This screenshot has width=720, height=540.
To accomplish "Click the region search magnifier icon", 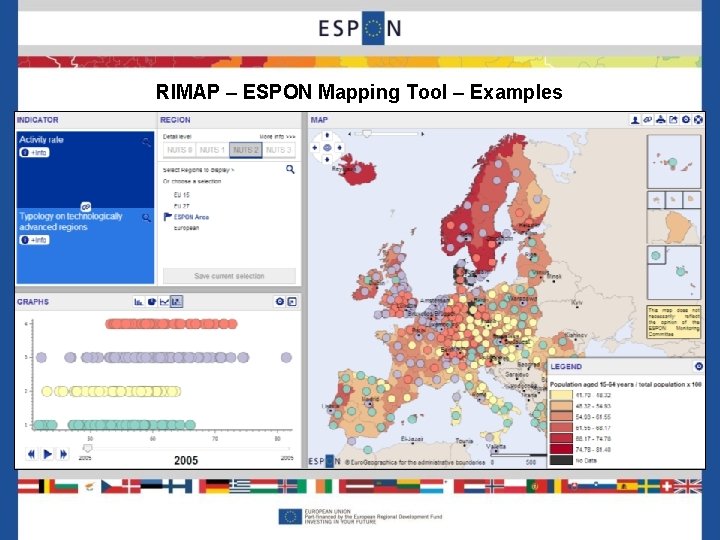I will coord(290,169).
